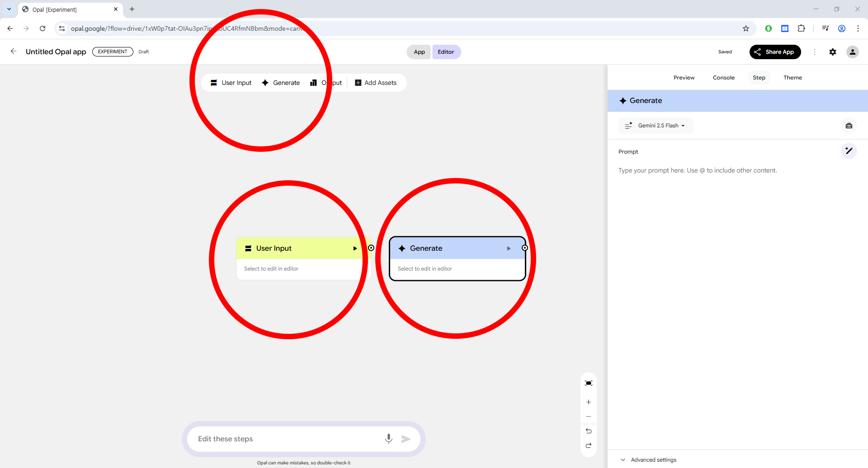Select the Step tab

point(759,78)
